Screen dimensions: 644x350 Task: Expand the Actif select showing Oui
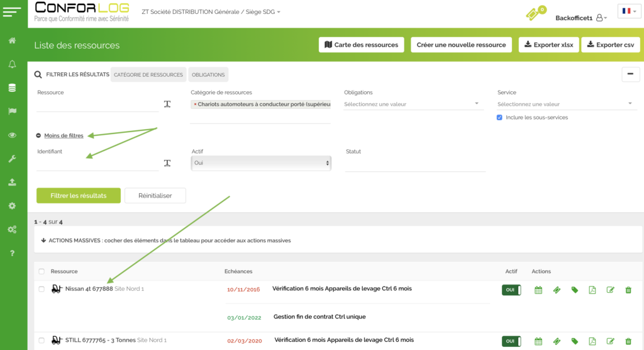point(261,163)
